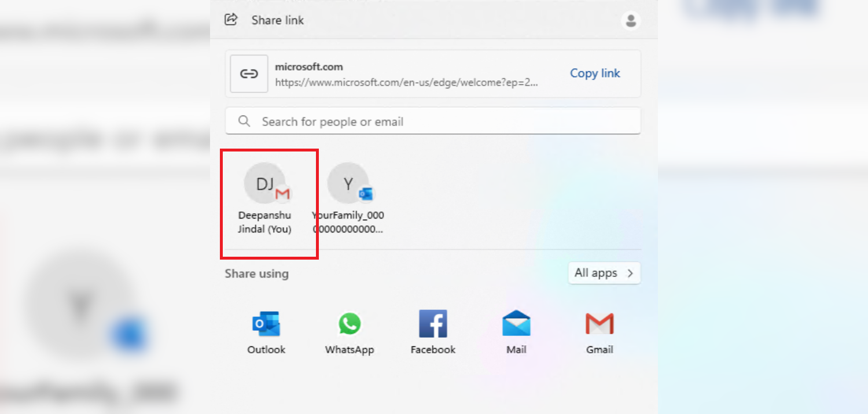Click the Share link title

[277, 20]
